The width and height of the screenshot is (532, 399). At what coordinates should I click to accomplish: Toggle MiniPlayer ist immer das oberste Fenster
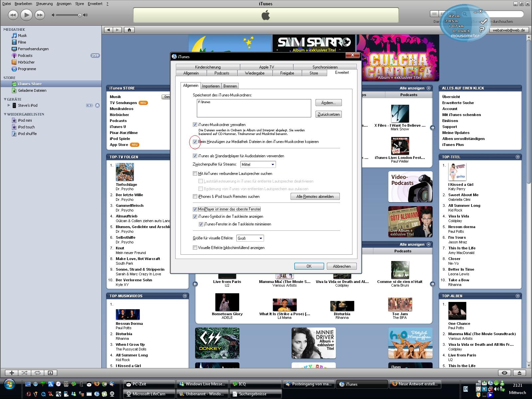195,209
